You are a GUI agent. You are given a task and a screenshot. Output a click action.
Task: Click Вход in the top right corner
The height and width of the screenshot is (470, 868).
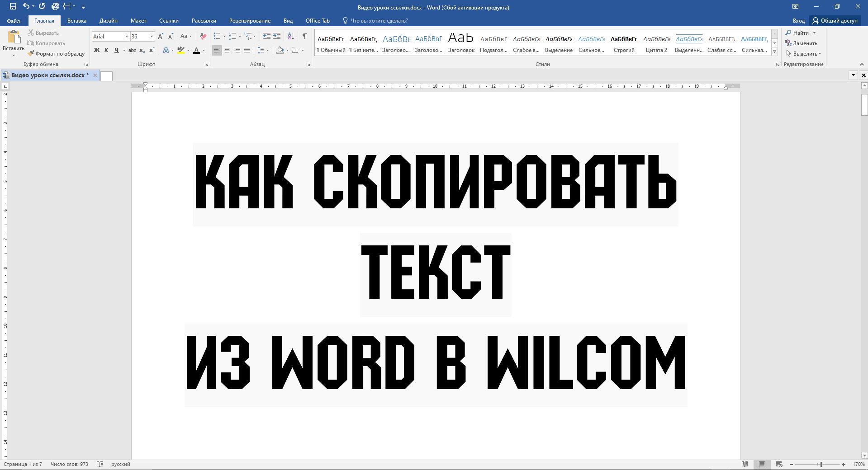[x=799, y=21]
